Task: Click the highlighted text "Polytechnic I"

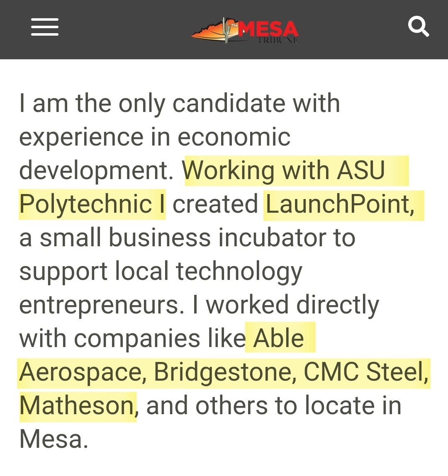Action: point(92,204)
